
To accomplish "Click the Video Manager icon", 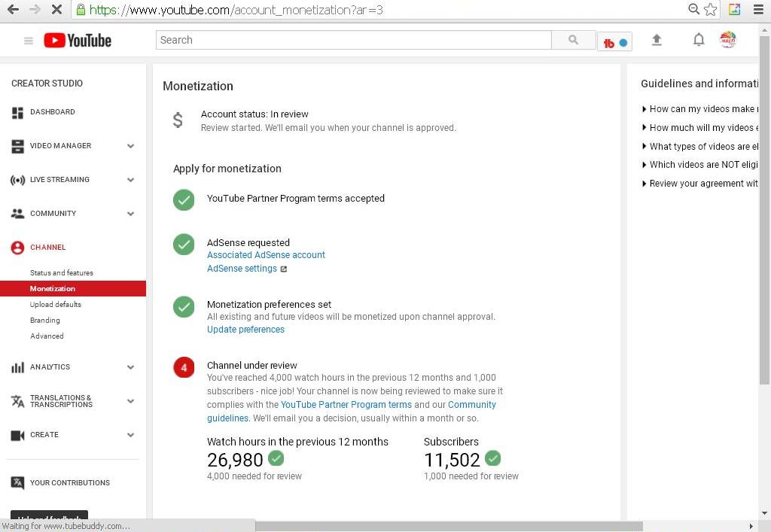I will [18, 147].
